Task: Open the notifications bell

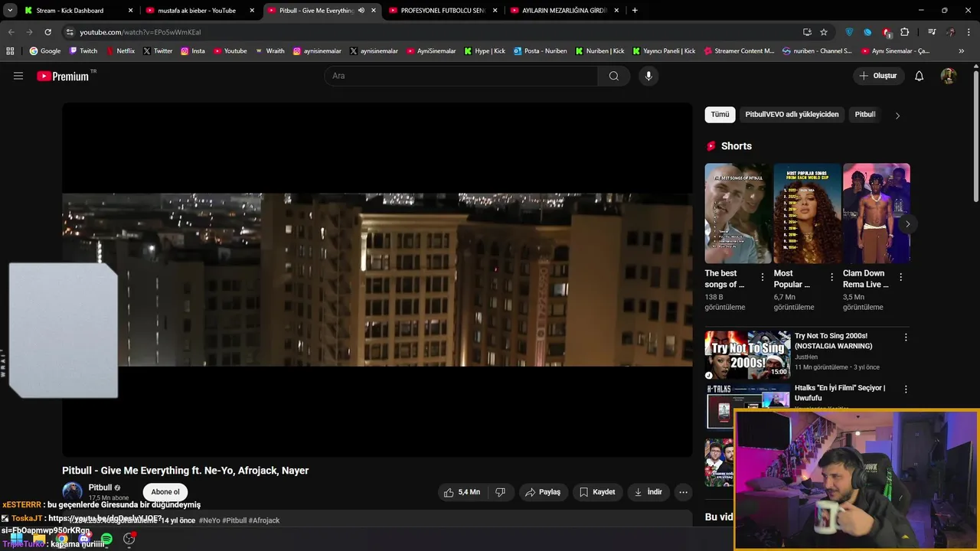Action: click(x=920, y=76)
